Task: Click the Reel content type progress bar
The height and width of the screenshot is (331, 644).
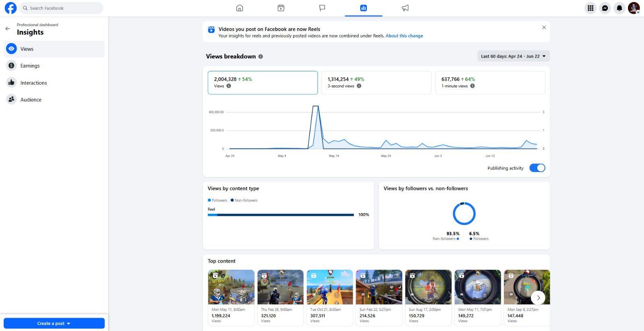Action: click(x=281, y=215)
